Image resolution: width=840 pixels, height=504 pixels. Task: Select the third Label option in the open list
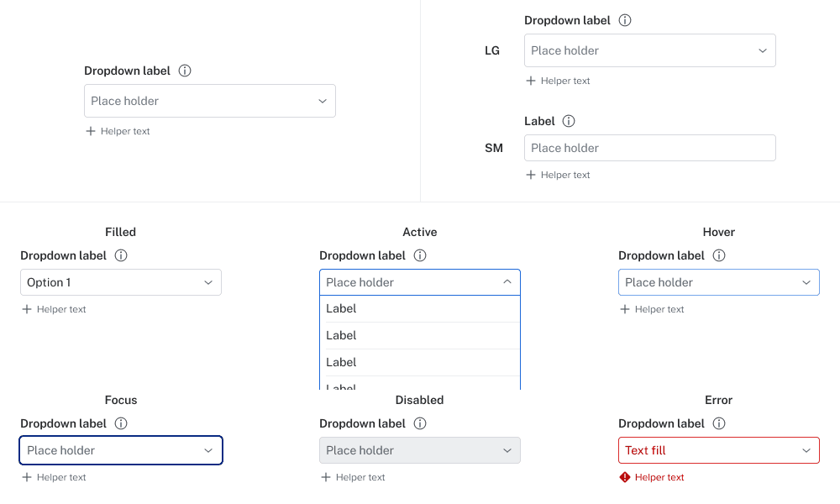(x=419, y=362)
